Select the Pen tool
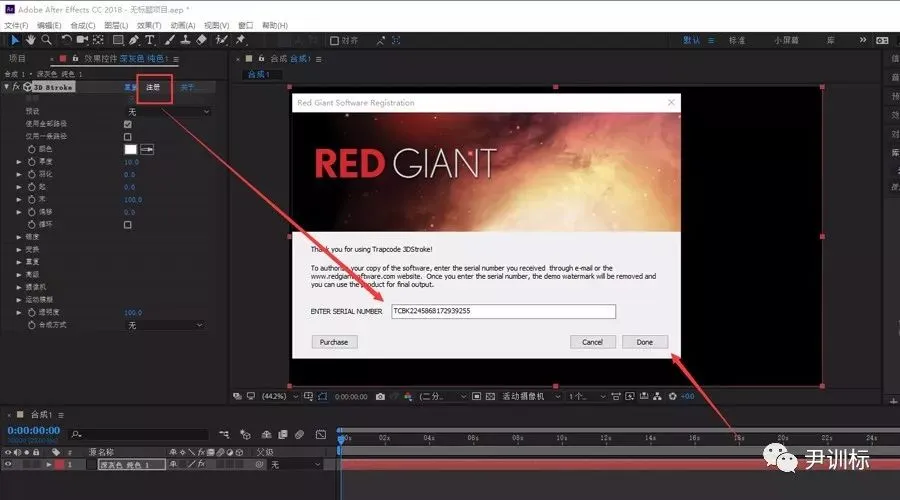Viewport: 900px width, 500px height. [x=134, y=40]
